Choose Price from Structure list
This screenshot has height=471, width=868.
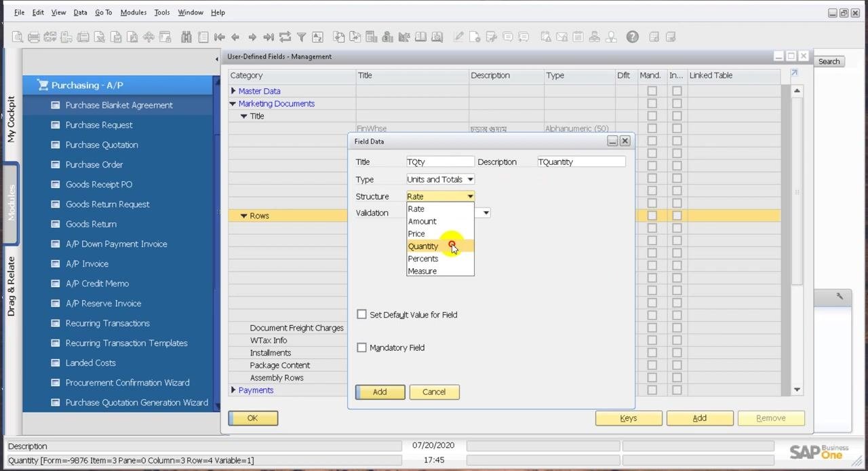tap(440, 233)
